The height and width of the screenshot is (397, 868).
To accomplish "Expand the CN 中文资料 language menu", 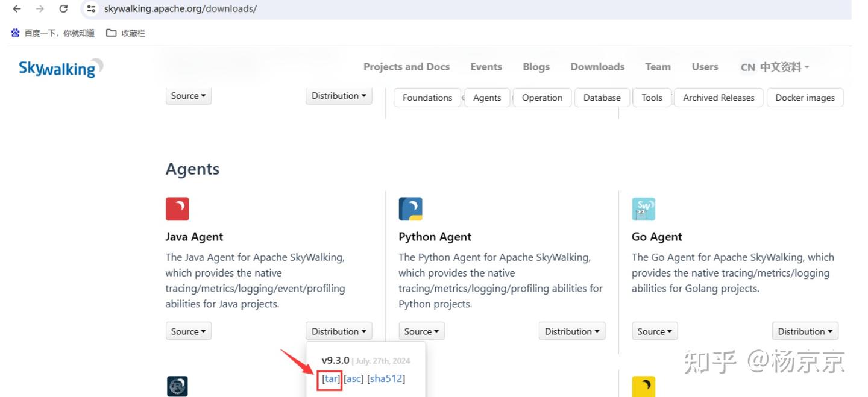I will (775, 67).
